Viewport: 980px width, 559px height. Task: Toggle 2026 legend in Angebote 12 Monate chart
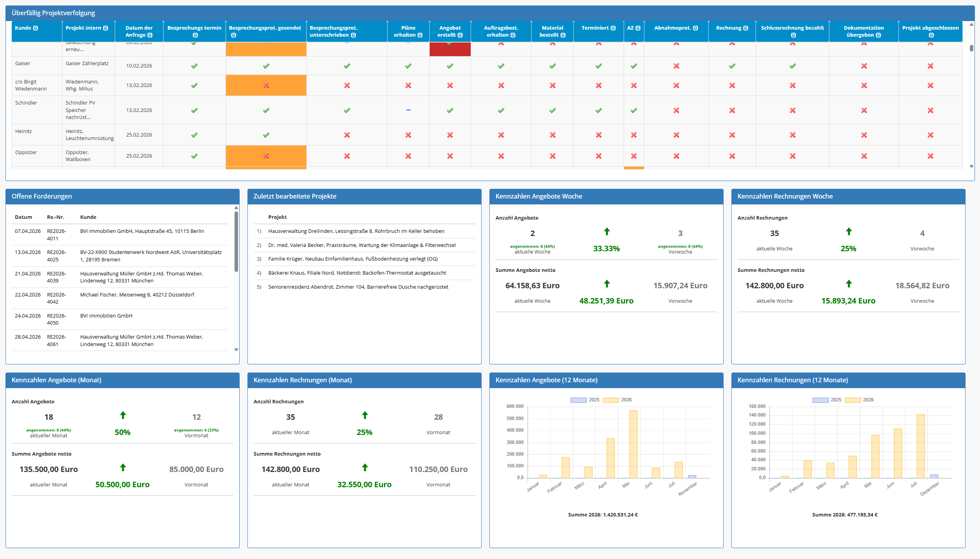pos(617,400)
